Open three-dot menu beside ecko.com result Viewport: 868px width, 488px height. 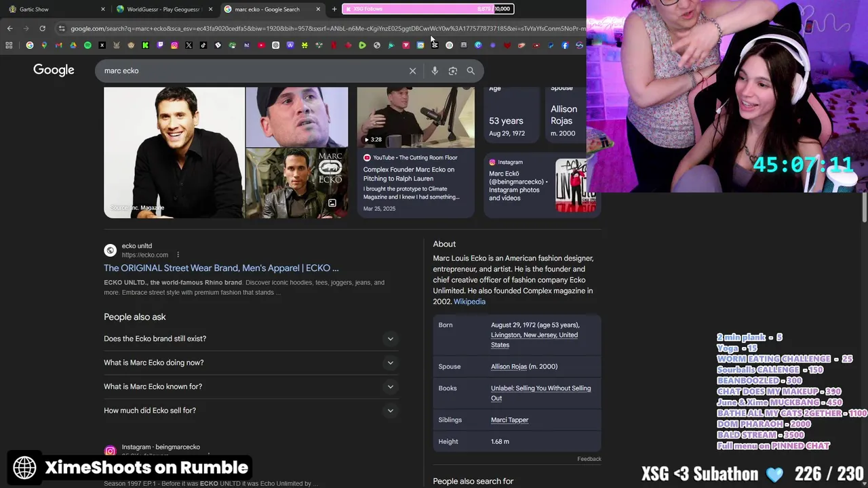(x=178, y=255)
